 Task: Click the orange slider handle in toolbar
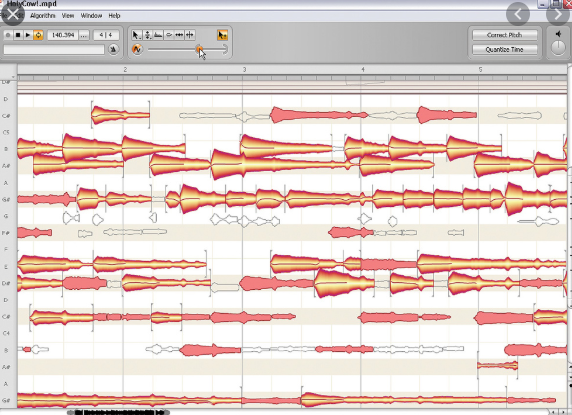pyautogui.click(x=199, y=49)
